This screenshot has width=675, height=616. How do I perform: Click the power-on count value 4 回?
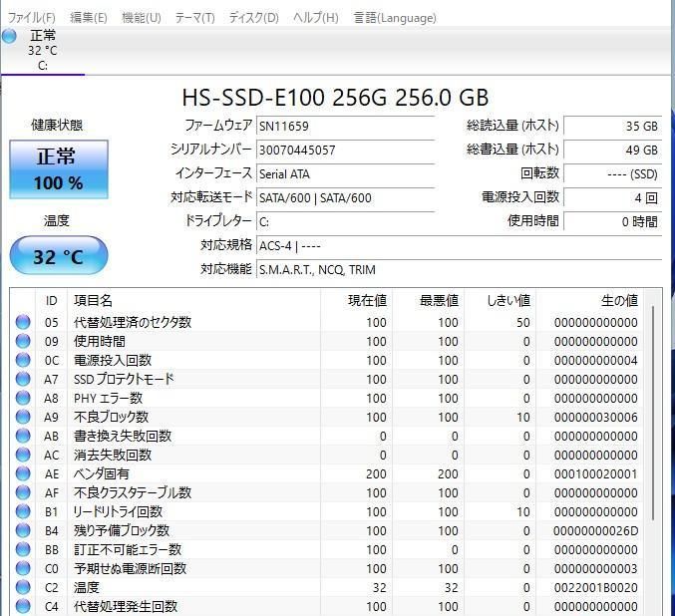coord(612,198)
